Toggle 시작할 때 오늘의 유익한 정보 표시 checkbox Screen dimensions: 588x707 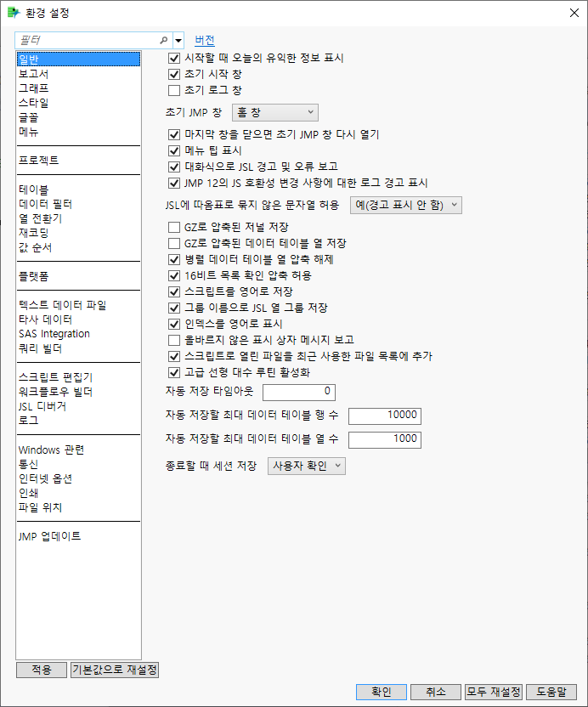coord(174,58)
